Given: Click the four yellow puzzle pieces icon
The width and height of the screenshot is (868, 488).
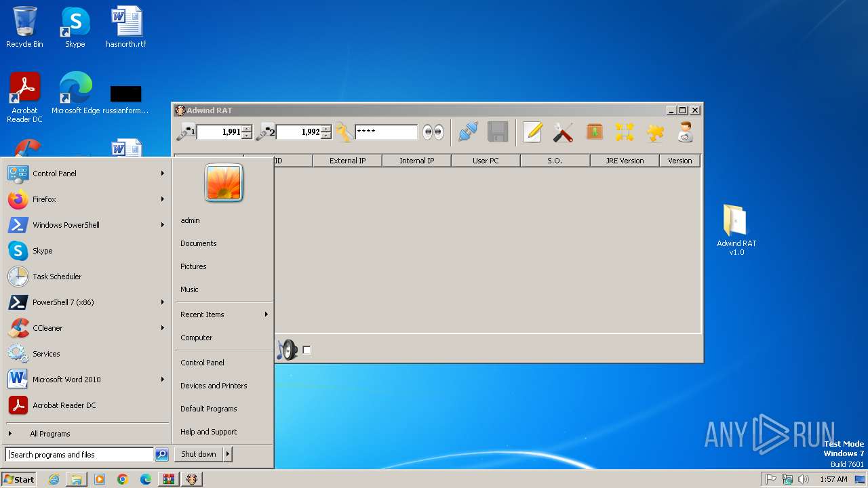Looking at the screenshot, I should (625, 131).
